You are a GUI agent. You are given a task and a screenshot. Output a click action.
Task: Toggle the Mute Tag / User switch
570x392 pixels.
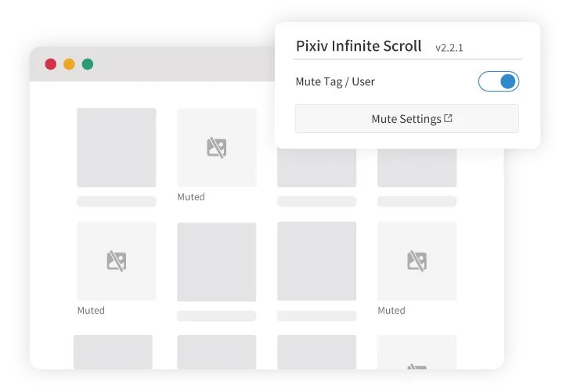tap(499, 81)
